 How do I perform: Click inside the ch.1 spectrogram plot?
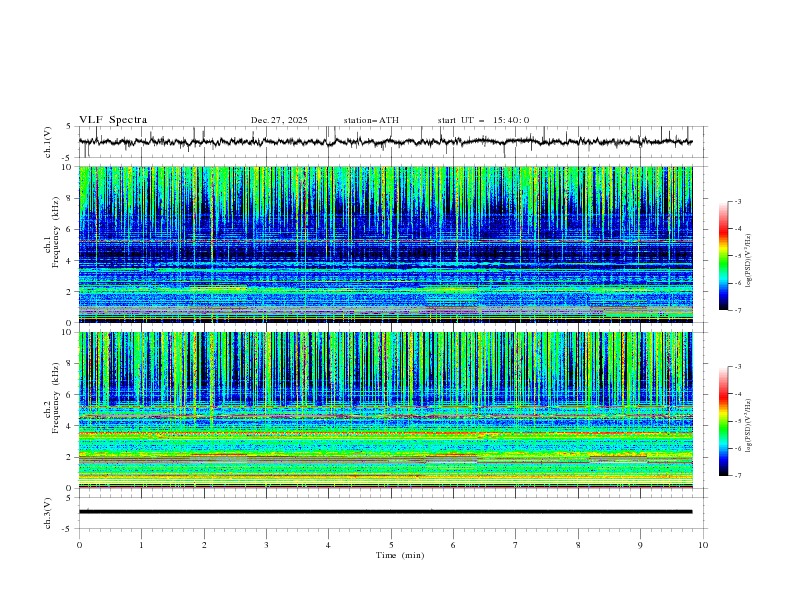pyautogui.click(x=390, y=245)
